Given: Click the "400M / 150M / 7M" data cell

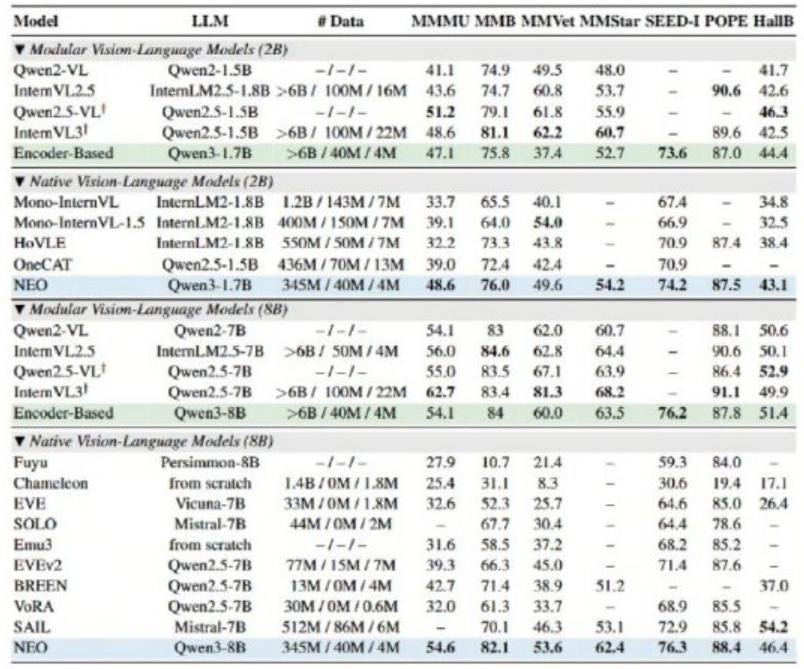Looking at the screenshot, I should 340,223.
